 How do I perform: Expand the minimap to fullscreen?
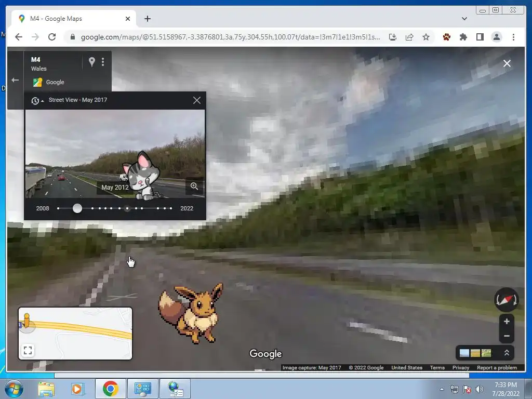click(28, 350)
